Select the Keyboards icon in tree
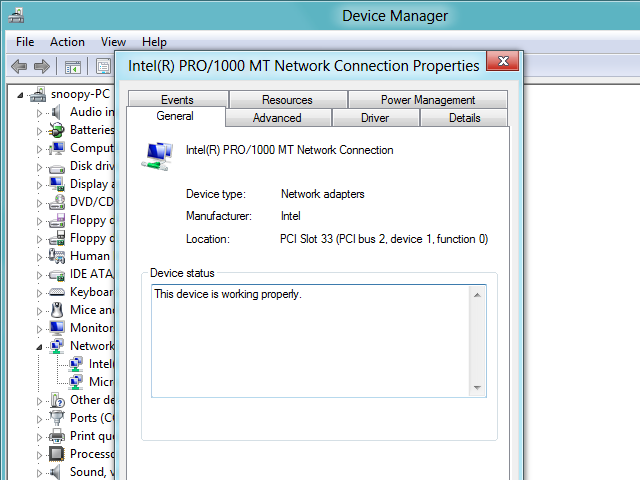 pyautogui.click(x=56, y=292)
